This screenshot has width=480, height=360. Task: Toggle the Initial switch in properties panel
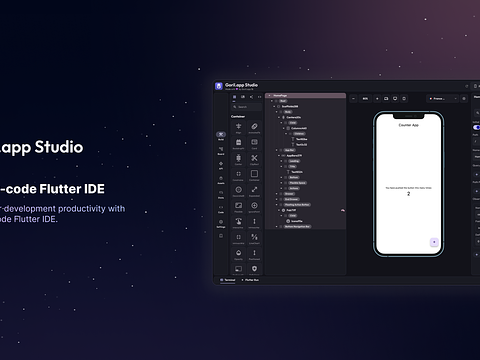point(477,127)
